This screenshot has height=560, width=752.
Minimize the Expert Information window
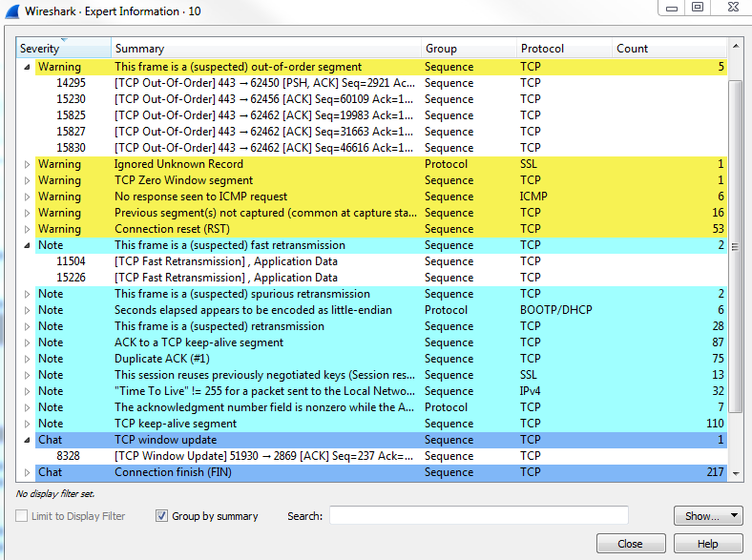(x=672, y=8)
